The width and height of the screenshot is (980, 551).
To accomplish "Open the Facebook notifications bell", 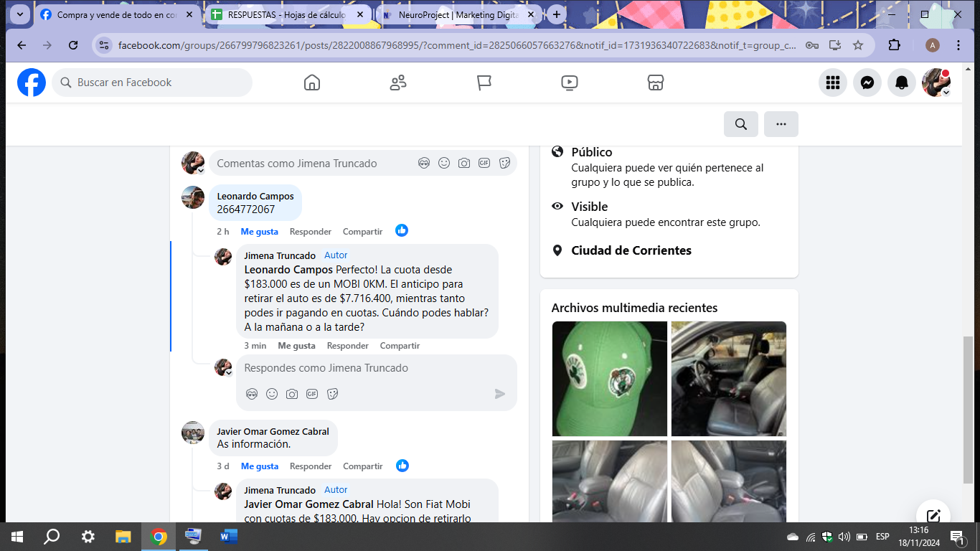I will point(902,83).
